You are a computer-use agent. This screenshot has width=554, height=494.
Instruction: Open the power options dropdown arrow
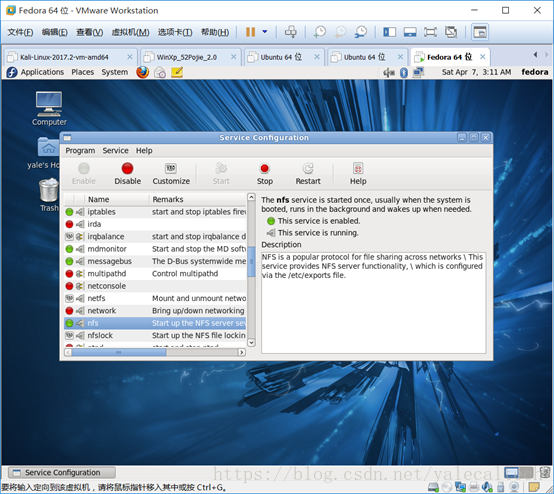(x=265, y=32)
